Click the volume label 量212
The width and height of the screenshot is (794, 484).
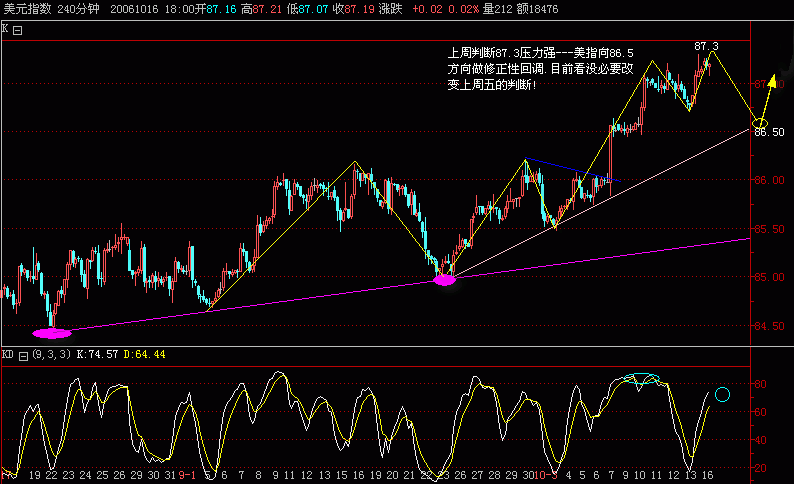pos(498,9)
